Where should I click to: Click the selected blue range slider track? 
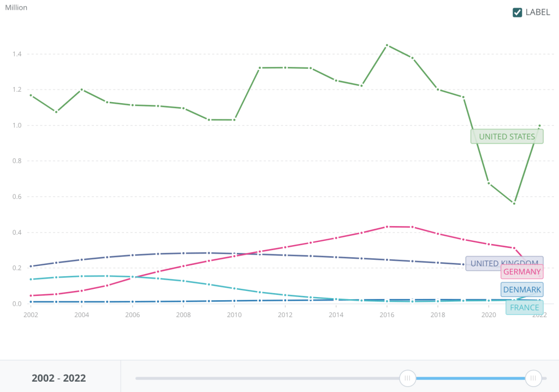(x=469, y=378)
